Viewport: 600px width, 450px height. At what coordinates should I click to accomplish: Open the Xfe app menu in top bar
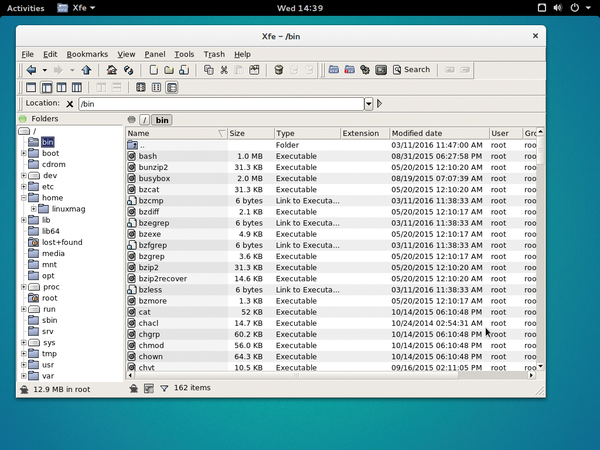point(76,8)
